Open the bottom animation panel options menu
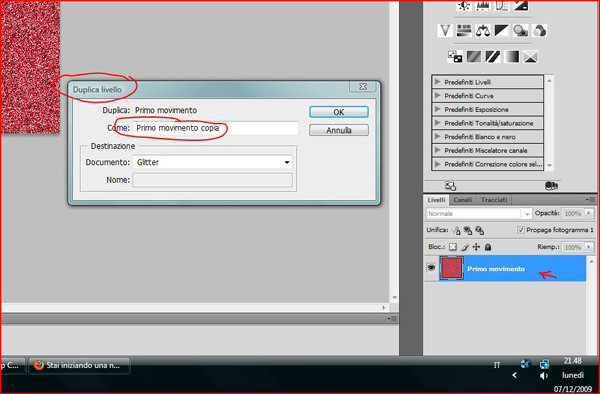 point(392,318)
